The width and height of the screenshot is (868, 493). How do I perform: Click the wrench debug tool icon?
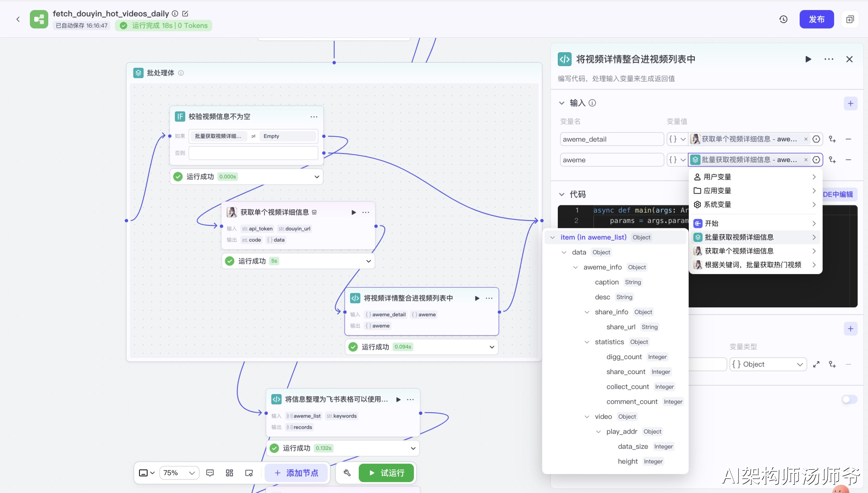[347, 473]
